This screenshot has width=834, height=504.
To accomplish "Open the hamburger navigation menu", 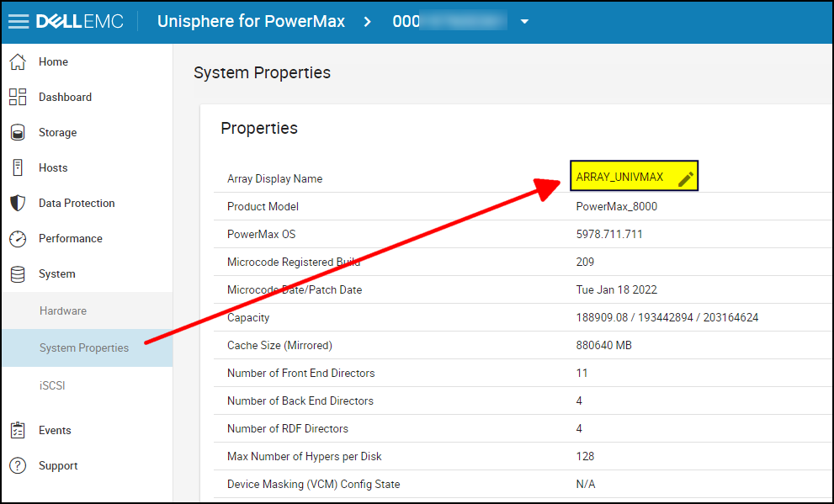I will 19,21.
